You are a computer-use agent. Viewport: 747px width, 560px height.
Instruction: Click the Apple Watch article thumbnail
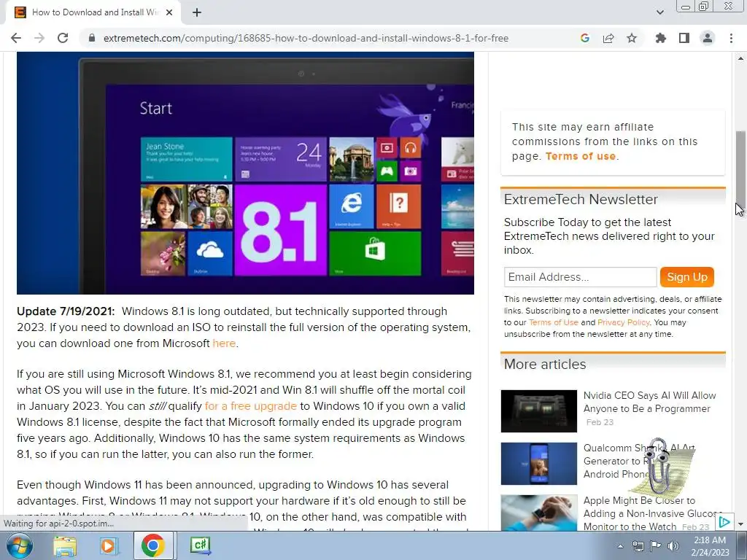[x=539, y=513]
